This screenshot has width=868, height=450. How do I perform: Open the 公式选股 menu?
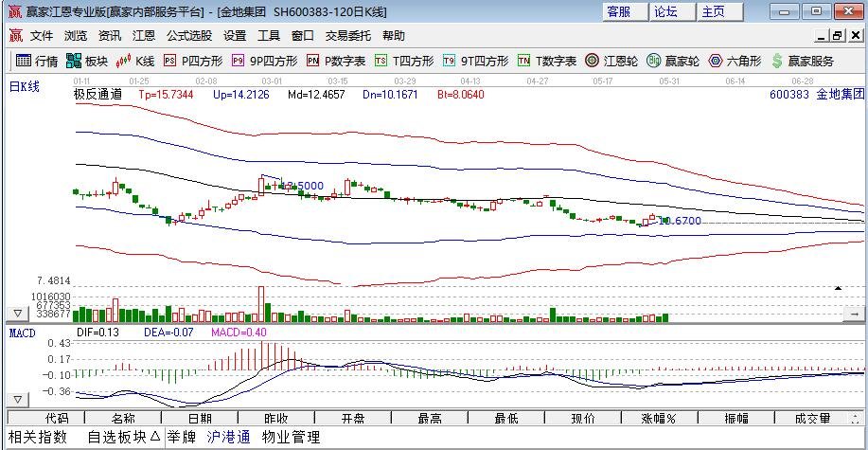[189, 36]
